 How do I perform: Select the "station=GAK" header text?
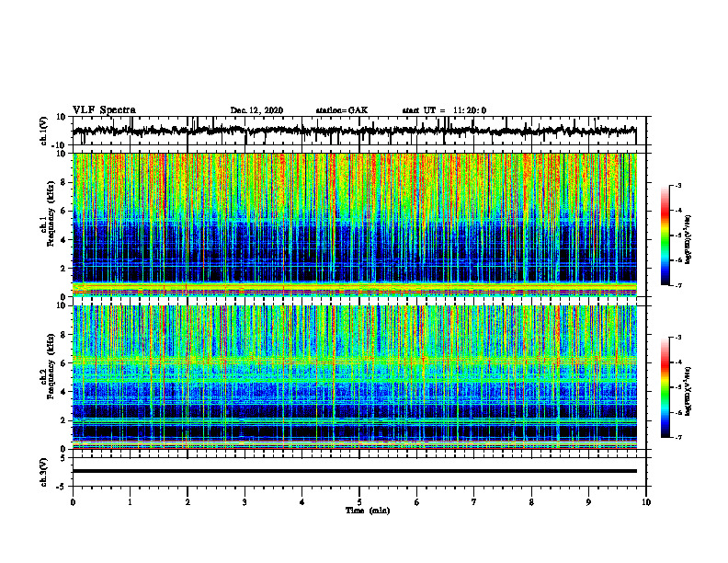tap(342, 110)
